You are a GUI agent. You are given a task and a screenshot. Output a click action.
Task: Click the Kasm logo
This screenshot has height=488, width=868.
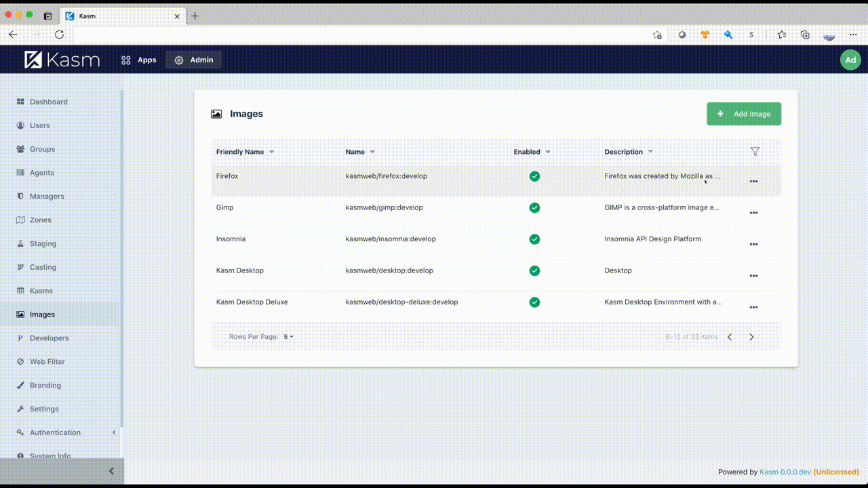[x=62, y=60]
